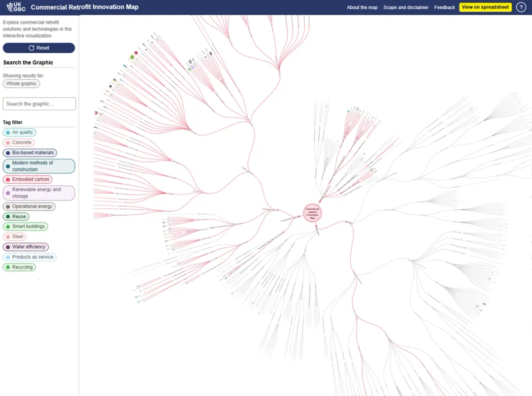Screen dimensions: 532x396
Task: Click the Reset button
Action: point(39,48)
